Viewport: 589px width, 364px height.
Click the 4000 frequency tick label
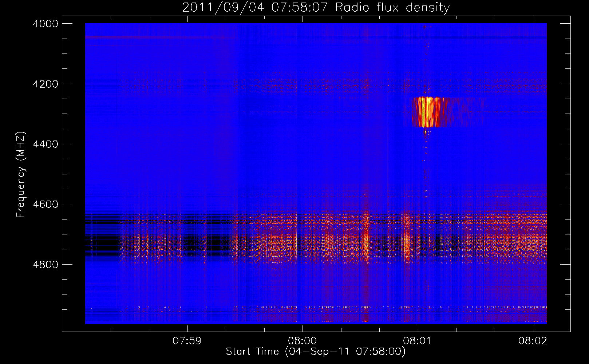[46, 24]
